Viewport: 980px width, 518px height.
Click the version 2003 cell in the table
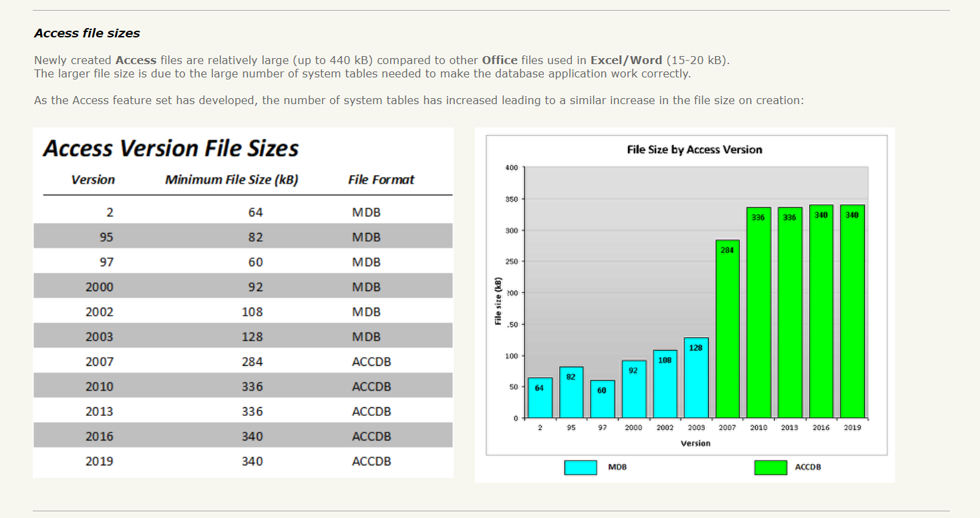[100, 336]
